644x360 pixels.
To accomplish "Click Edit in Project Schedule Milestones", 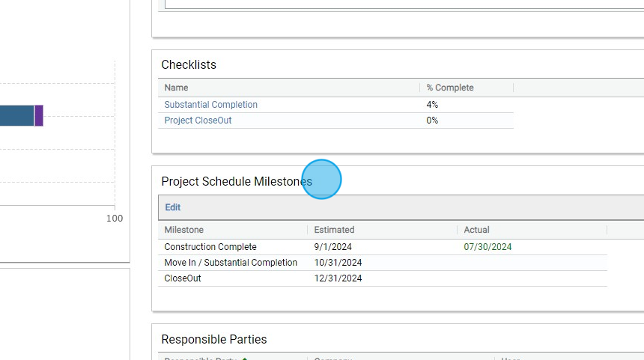I will click(x=173, y=207).
